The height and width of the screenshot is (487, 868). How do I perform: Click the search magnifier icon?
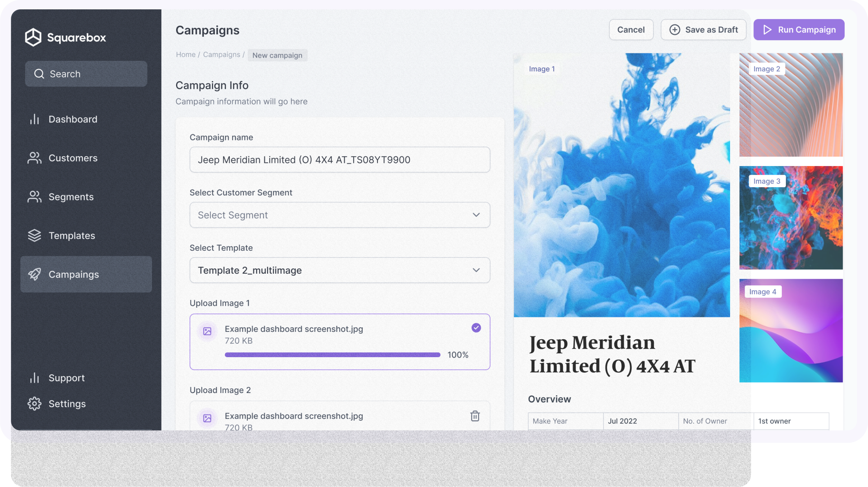[39, 74]
